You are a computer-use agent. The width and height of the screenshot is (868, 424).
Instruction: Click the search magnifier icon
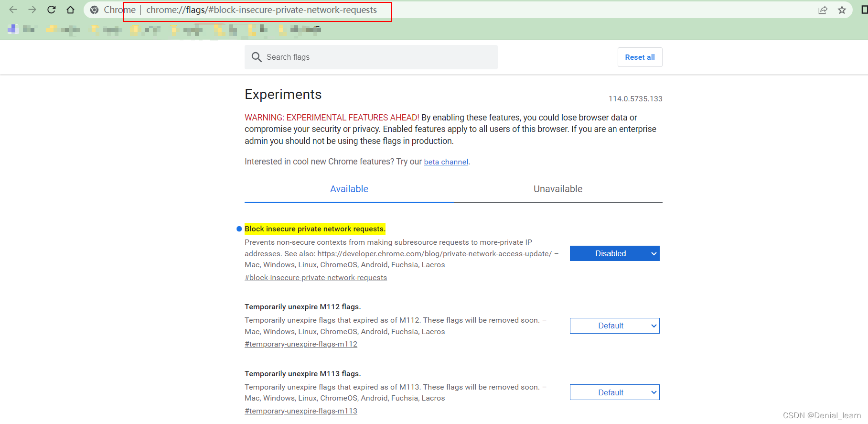point(257,57)
